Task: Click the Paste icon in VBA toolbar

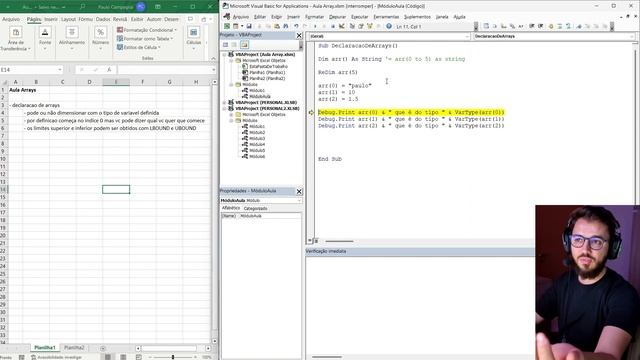Action: tap(277, 26)
